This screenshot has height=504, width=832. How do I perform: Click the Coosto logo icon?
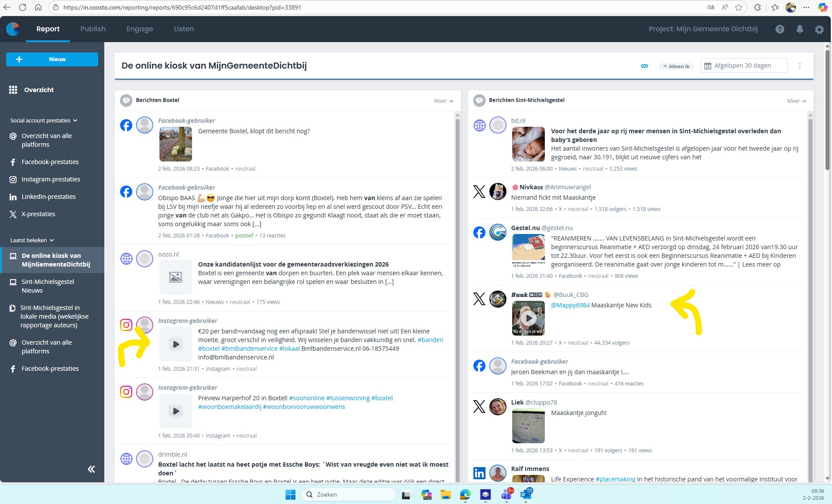click(x=13, y=29)
